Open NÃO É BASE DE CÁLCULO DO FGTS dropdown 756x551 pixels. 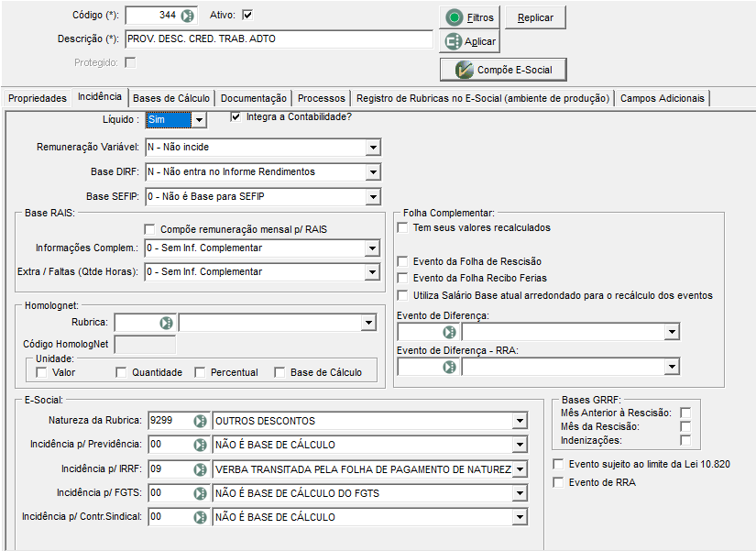click(x=520, y=493)
